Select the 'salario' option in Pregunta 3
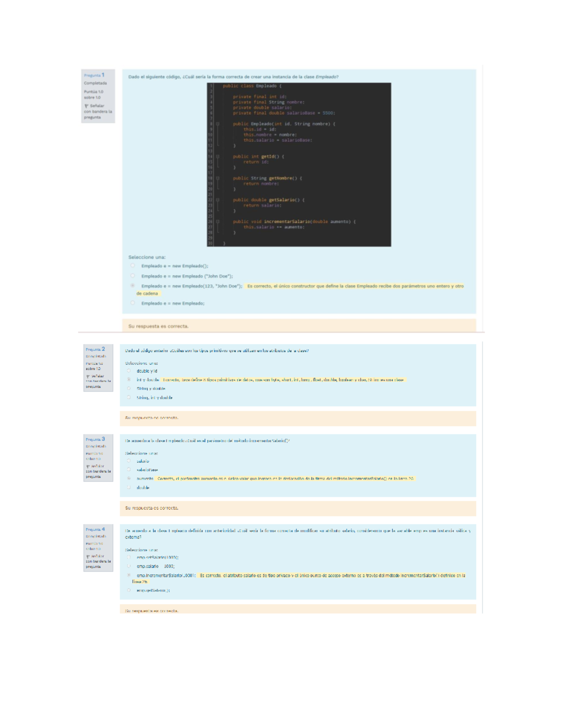Image resolution: width=563 pixels, height=728 pixels. (x=129, y=461)
